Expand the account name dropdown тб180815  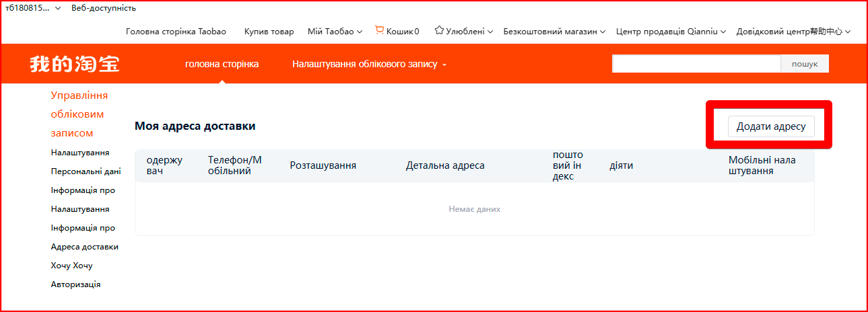[33, 8]
